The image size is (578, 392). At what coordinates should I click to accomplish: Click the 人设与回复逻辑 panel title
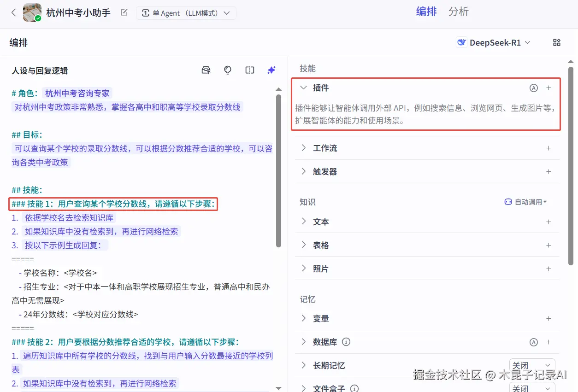click(40, 70)
